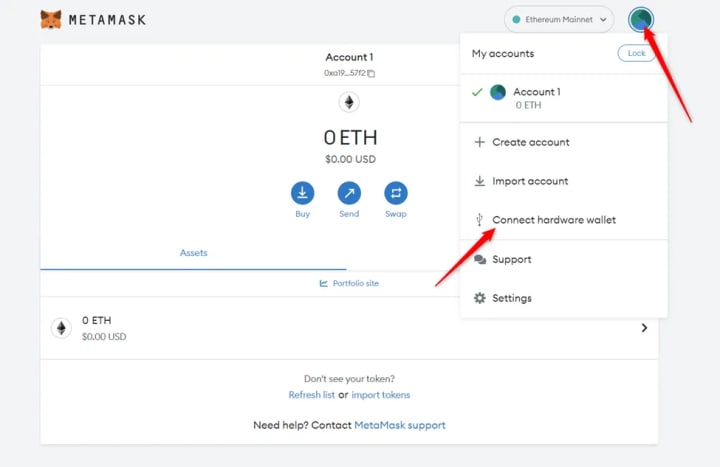Click the green network status dot
The image size is (720, 467).
516,19
